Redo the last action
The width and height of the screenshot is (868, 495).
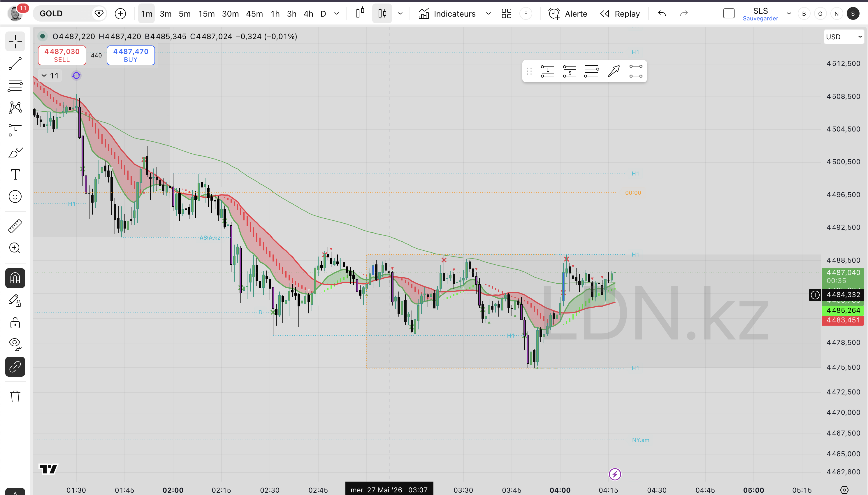click(x=684, y=14)
